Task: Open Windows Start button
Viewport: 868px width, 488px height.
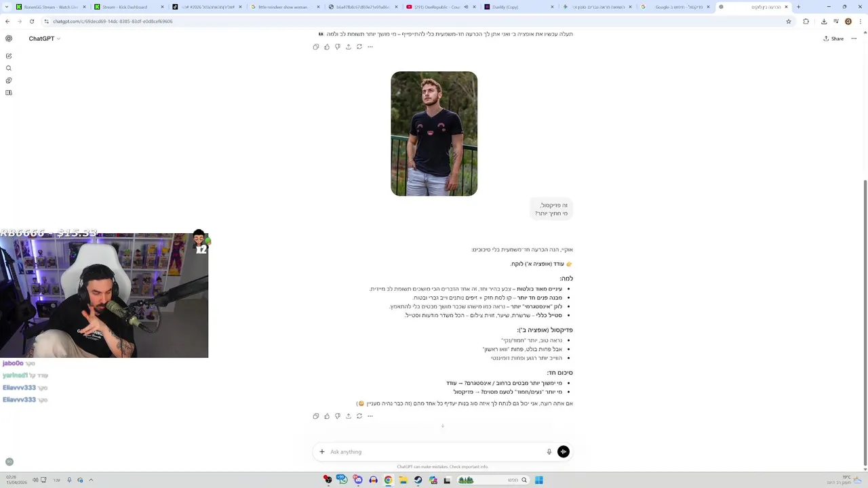Action: coord(539,480)
